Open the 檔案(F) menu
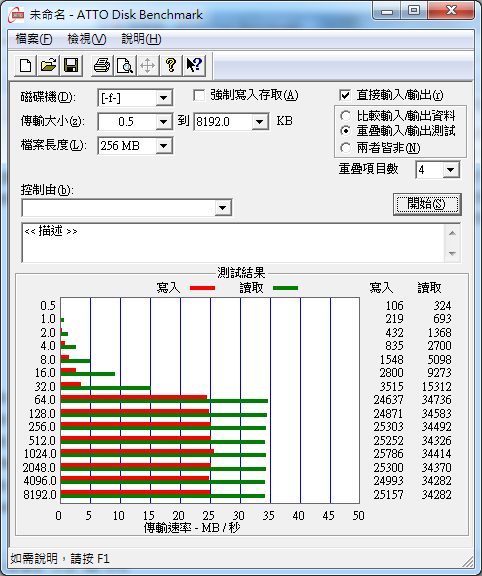Viewport: 482px width, 576px height. point(34,39)
